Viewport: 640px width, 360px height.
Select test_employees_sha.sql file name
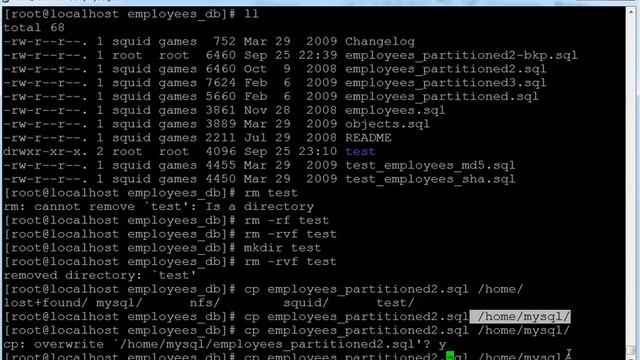[x=430, y=179]
